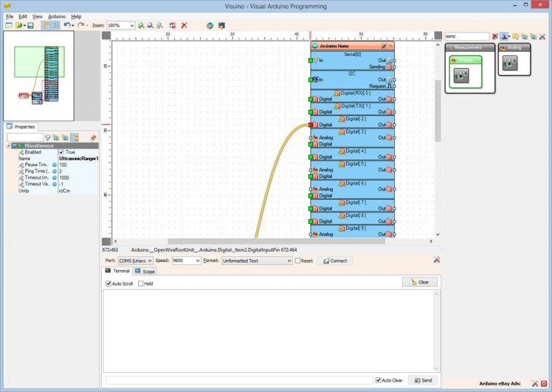Open the Arduino menu

(57, 16)
